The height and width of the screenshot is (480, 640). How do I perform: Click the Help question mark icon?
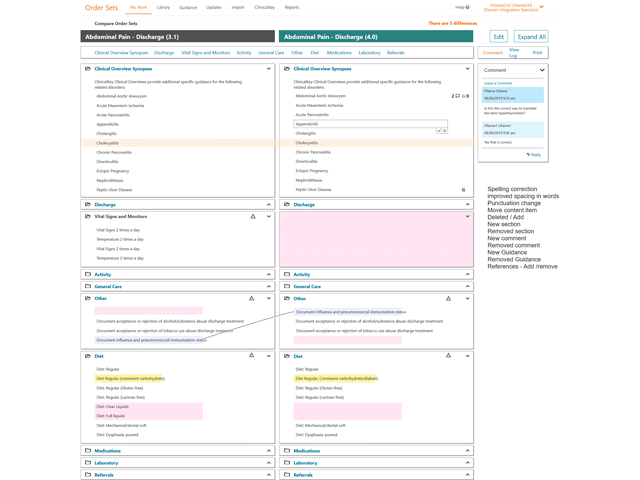click(465, 7)
